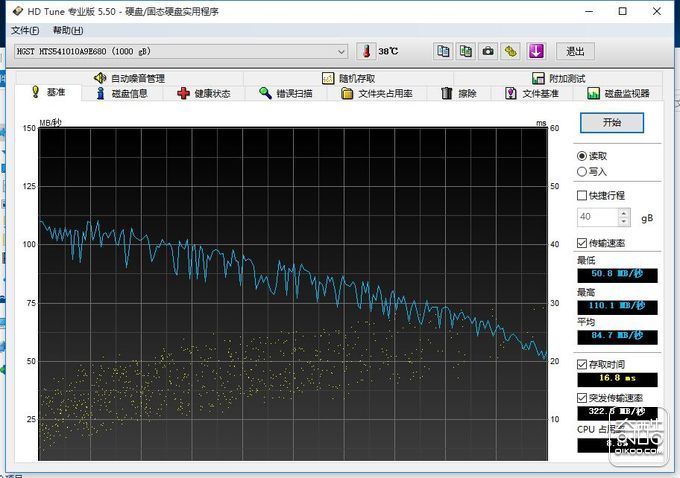Close the HD Tune window
Screen dimensions: 680x478
(657, 11)
